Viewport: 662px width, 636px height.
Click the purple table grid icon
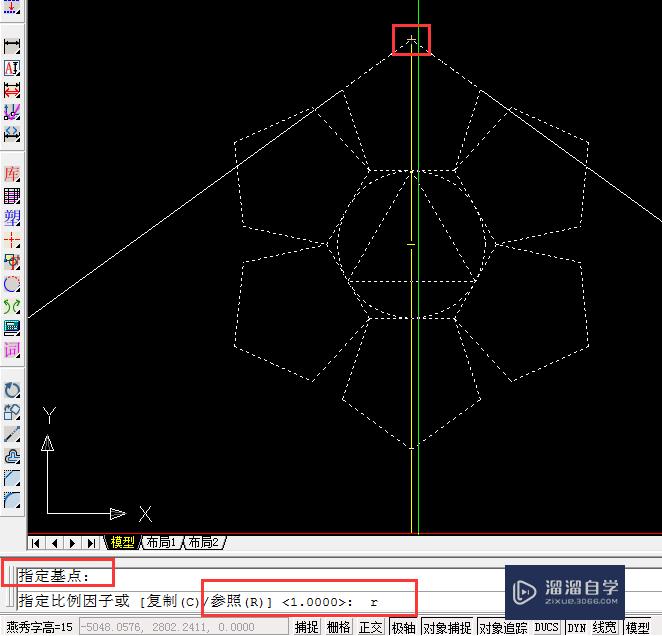tap(12, 196)
